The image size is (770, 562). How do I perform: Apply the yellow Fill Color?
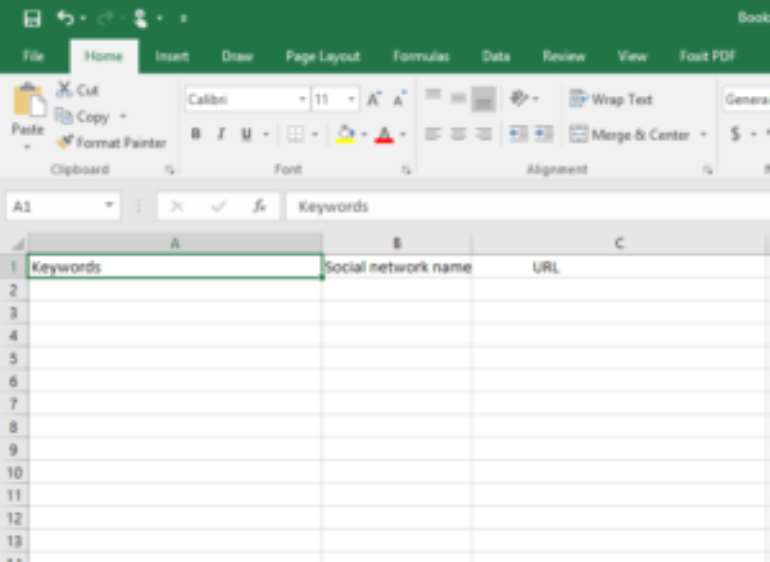click(x=346, y=134)
